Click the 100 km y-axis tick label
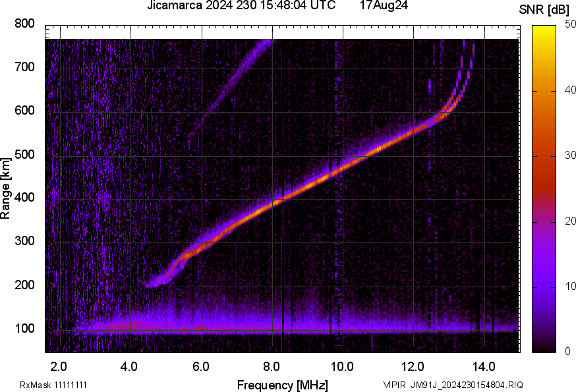Image resolution: width=576 pixels, height=392 pixels. click(24, 329)
